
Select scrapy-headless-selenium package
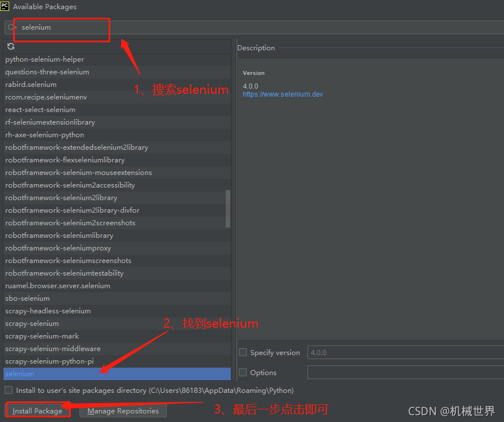(117, 310)
